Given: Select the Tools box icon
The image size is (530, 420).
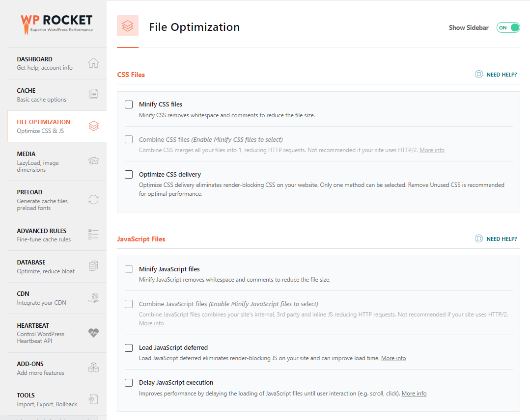Looking at the screenshot, I should [93, 399].
